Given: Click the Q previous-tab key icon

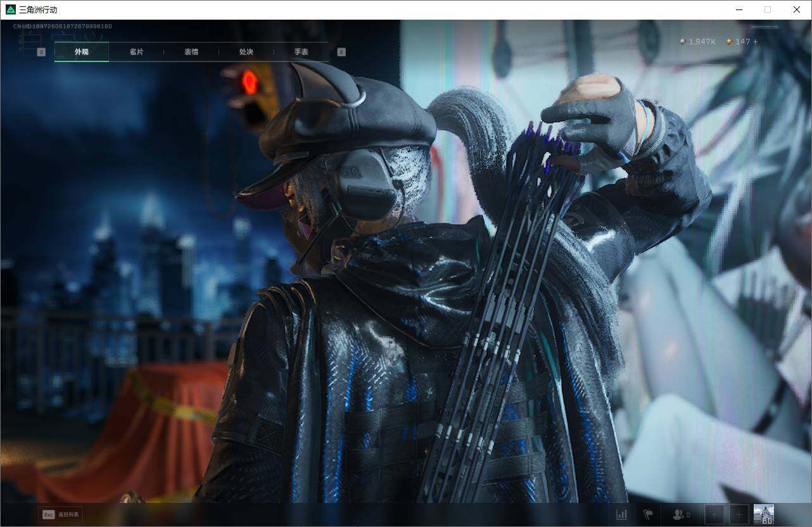Looking at the screenshot, I should tap(41, 52).
